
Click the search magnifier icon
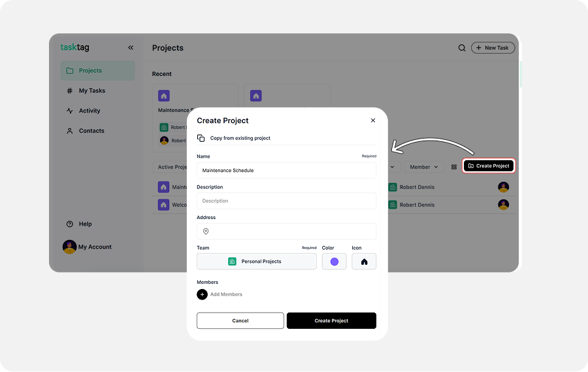[x=462, y=48]
